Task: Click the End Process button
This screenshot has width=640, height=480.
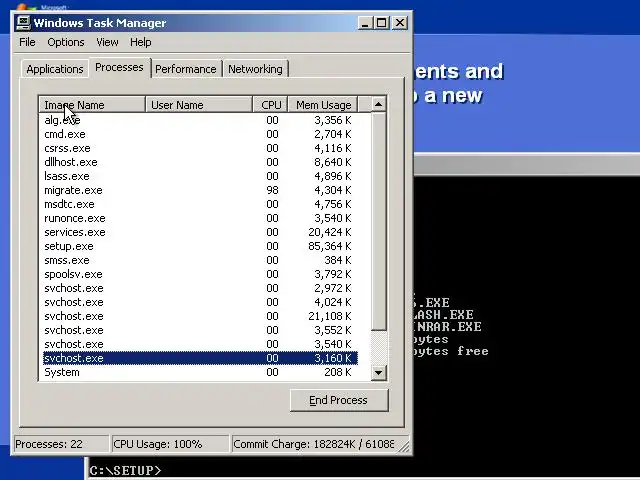Action: 339,400
